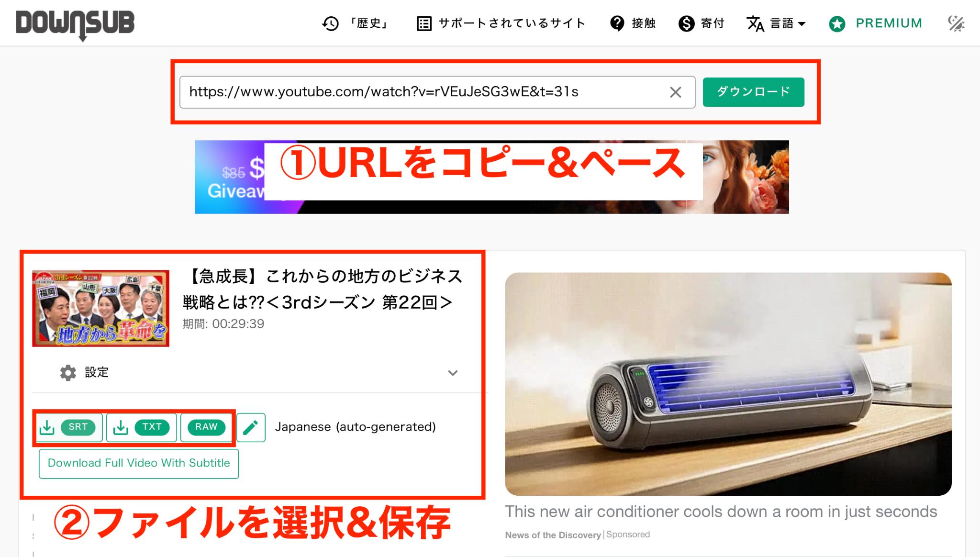Click Download Full Video With Subtitle
980x557 pixels.
(x=139, y=463)
